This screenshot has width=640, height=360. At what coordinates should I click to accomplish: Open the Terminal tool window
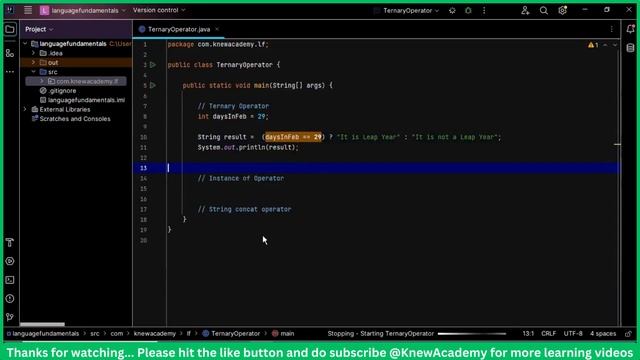pos(10,280)
